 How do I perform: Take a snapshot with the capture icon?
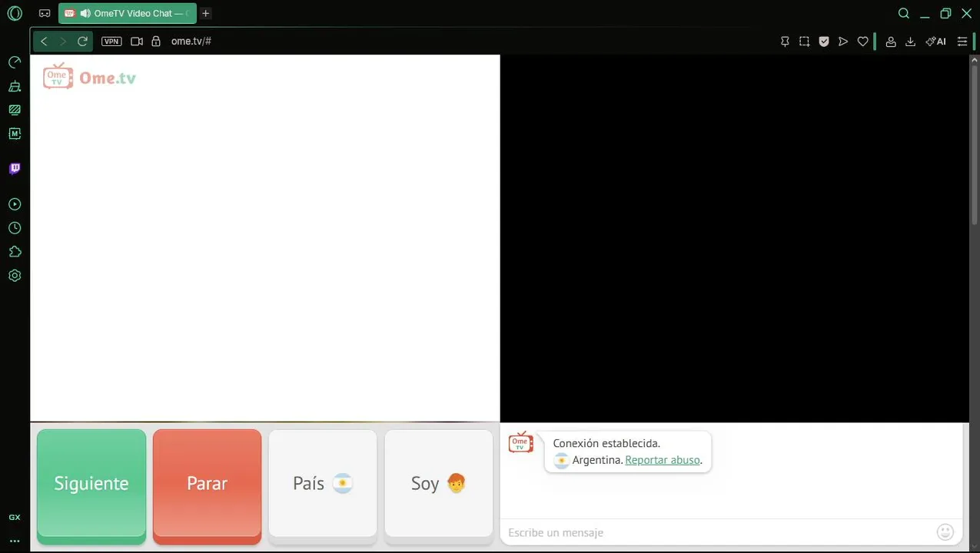[x=804, y=41]
